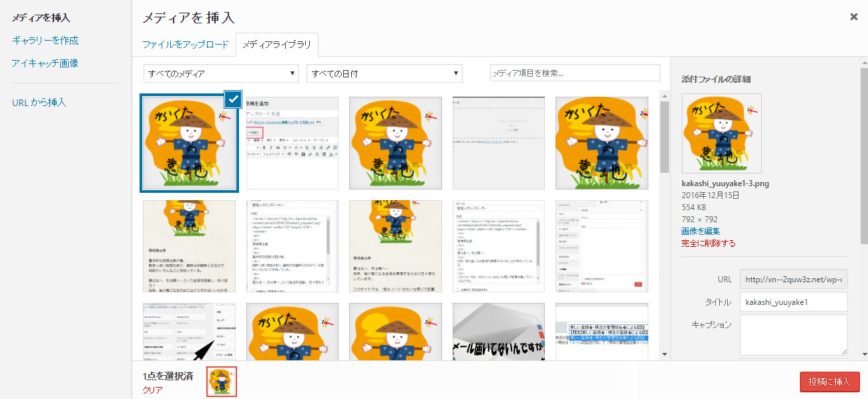Focus the メディア項目を検索 search field

coord(574,73)
